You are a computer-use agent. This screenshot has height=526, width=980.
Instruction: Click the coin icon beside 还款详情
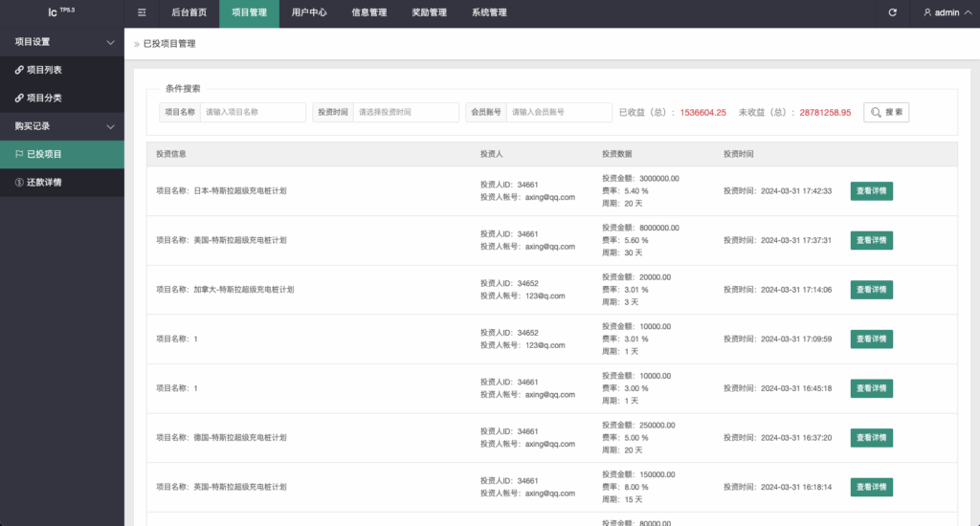click(x=19, y=182)
